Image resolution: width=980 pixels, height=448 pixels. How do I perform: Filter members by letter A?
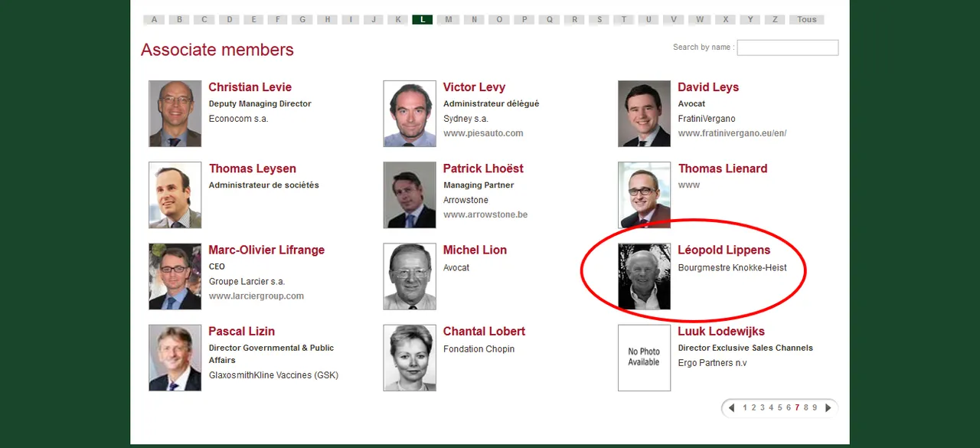click(x=154, y=20)
